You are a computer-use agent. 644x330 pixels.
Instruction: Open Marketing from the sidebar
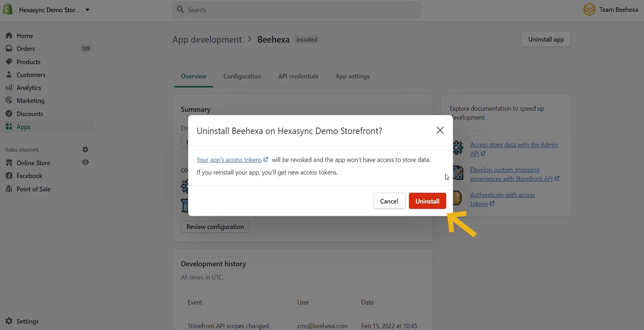click(30, 100)
